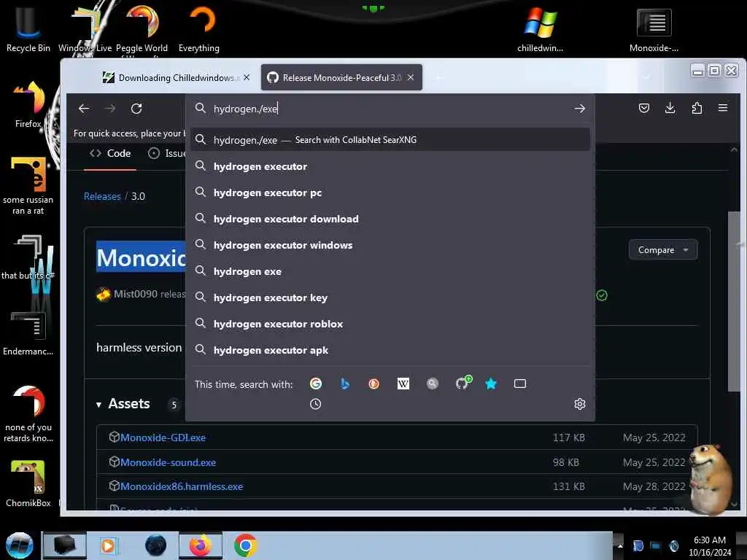Show hidden system tray icons arrow
The image size is (747, 560).
point(620,545)
